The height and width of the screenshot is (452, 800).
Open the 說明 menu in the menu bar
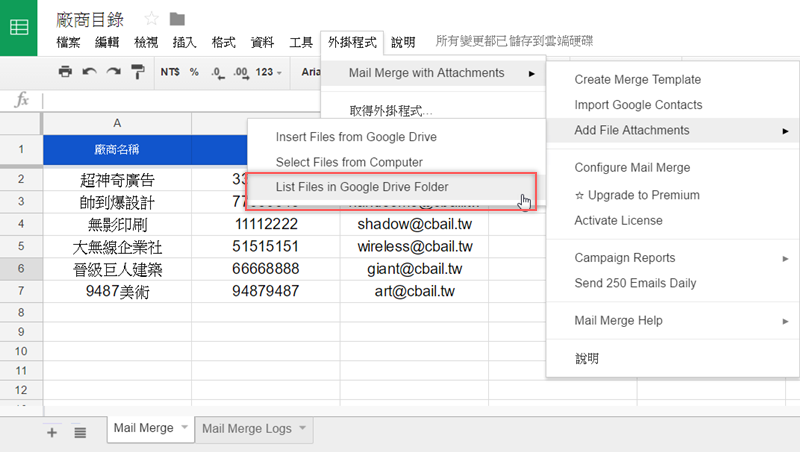click(x=403, y=42)
